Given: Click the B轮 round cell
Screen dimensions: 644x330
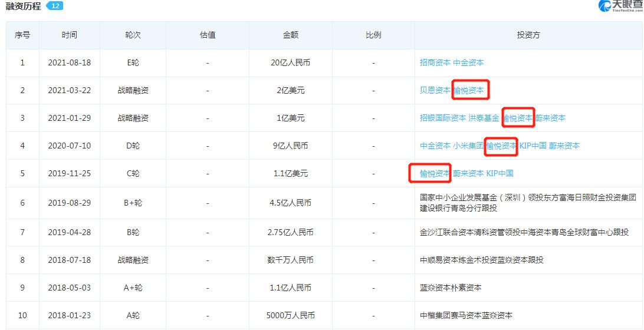Looking at the screenshot, I should tap(133, 232).
